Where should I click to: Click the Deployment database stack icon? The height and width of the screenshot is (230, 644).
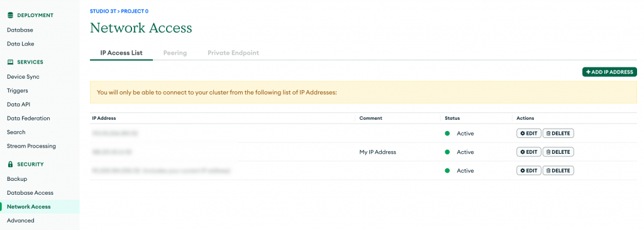pos(11,15)
